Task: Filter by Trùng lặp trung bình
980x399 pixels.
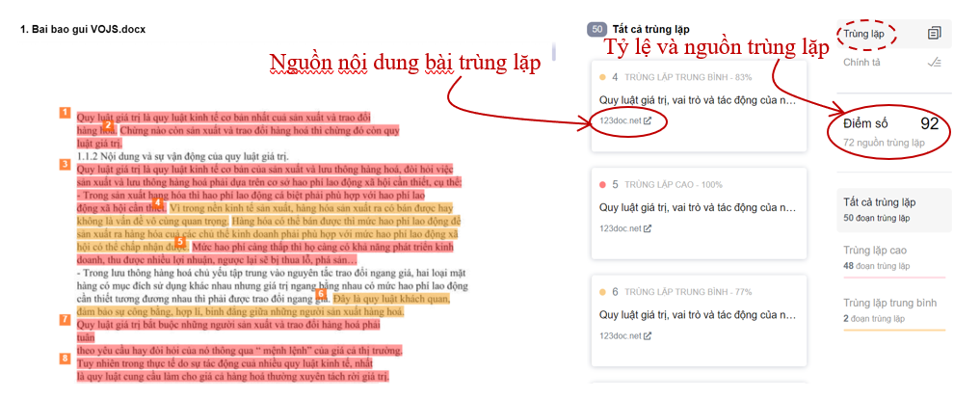Action: [x=893, y=310]
